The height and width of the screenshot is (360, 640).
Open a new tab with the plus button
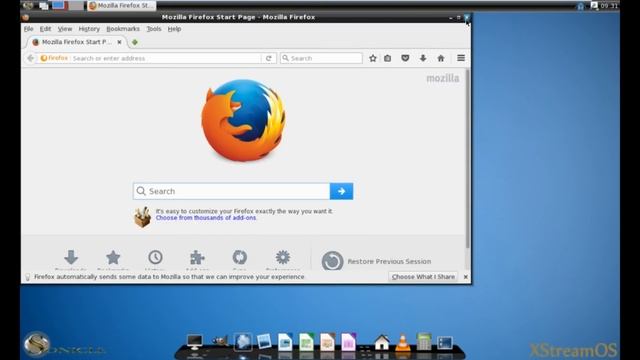(135, 42)
